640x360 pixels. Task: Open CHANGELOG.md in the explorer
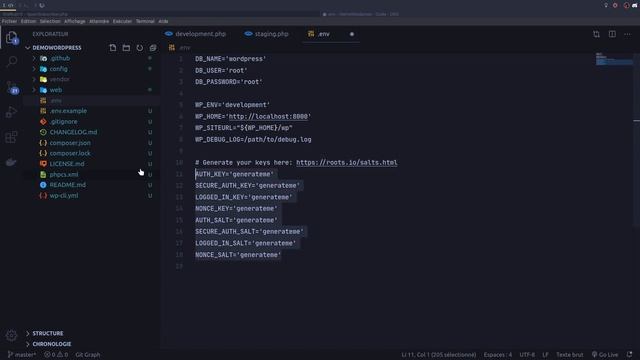tap(73, 132)
